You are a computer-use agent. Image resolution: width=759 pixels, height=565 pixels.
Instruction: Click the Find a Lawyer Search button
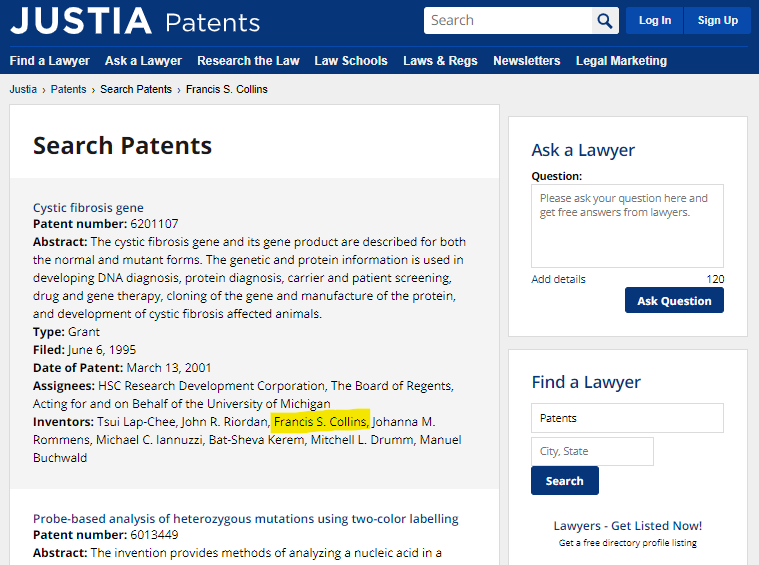click(x=565, y=480)
